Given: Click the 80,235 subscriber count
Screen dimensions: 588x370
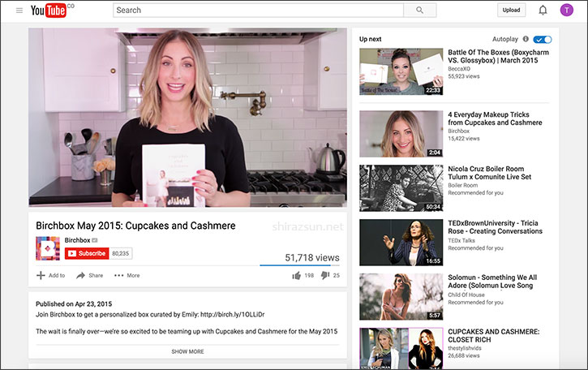Looking at the screenshot, I should point(120,253).
